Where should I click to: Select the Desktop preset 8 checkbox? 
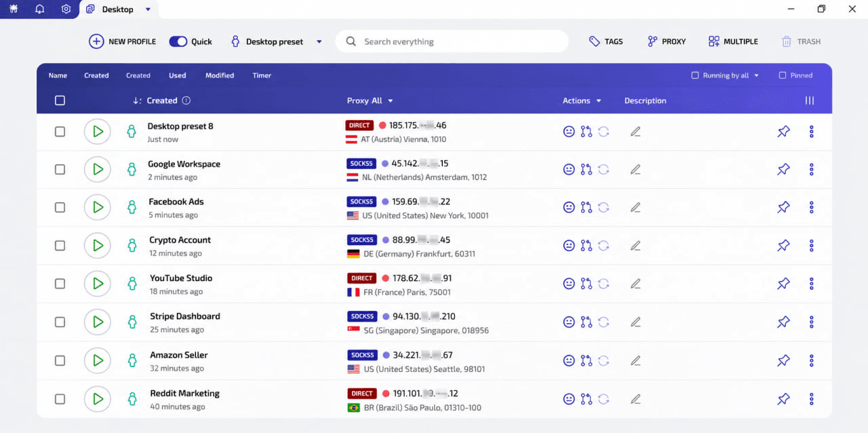coord(60,132)
